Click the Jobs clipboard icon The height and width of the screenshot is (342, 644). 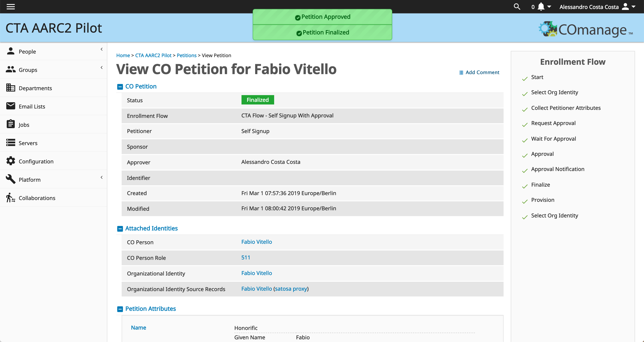click(11, 124)
